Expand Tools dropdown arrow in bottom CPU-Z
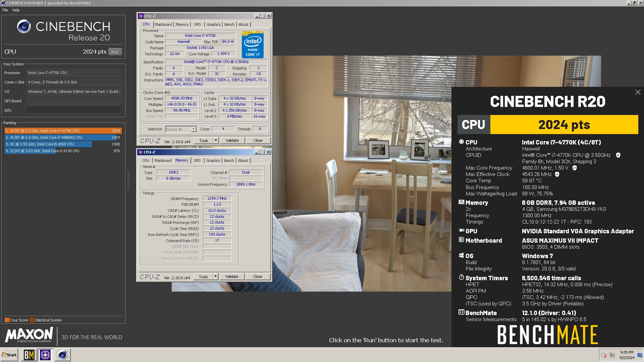Screen dimensions: 644x362 pos(215,277)
